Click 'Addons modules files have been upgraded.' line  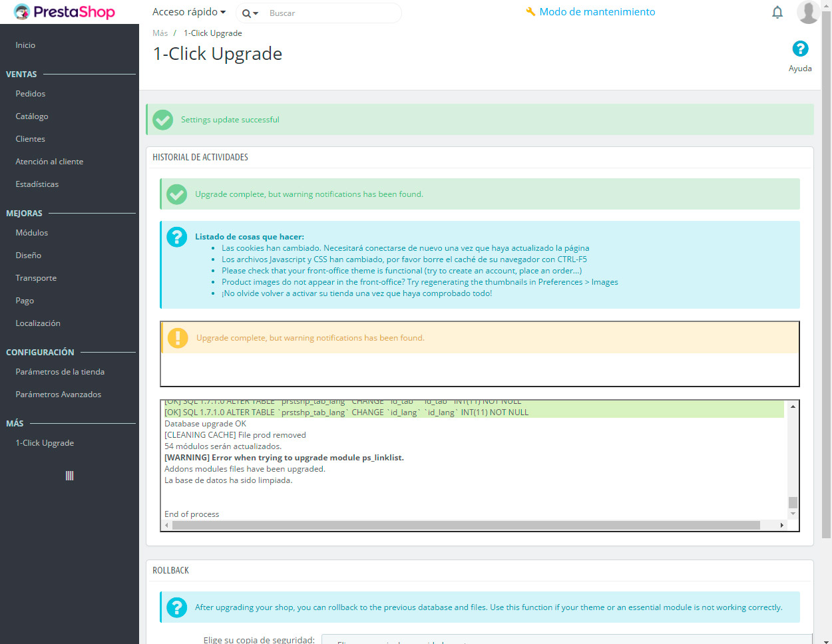click(x=245, y=469)
